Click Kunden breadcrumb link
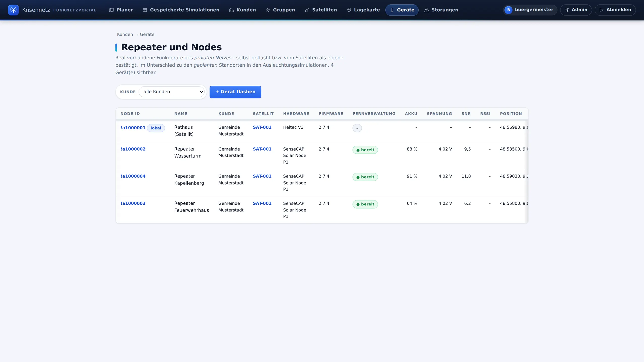The width and height of the screenshot is (644, 362). pyautogui.click(x=125, y=34)
